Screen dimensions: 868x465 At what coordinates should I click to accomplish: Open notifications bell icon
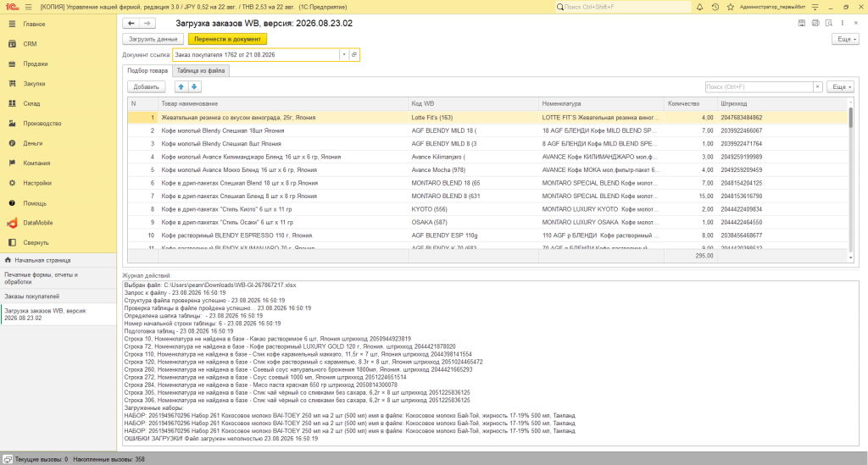coord(699,7)
